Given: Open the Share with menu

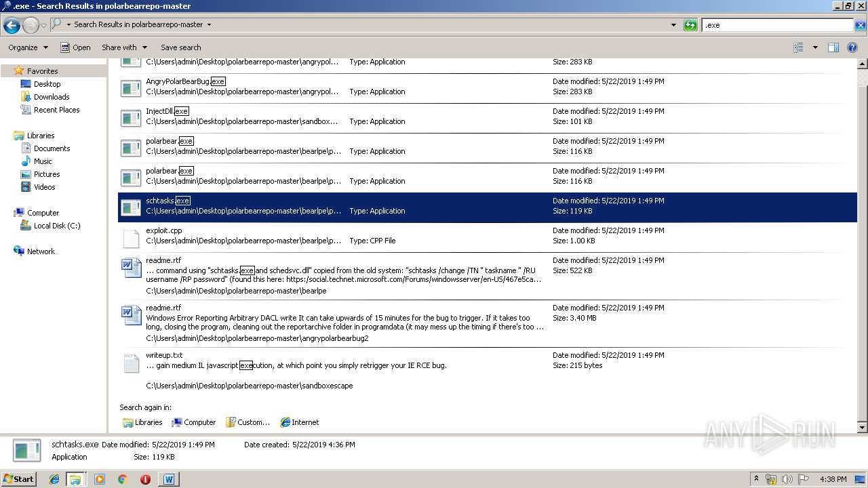Looking at the screenshot, I should [123, 47].
